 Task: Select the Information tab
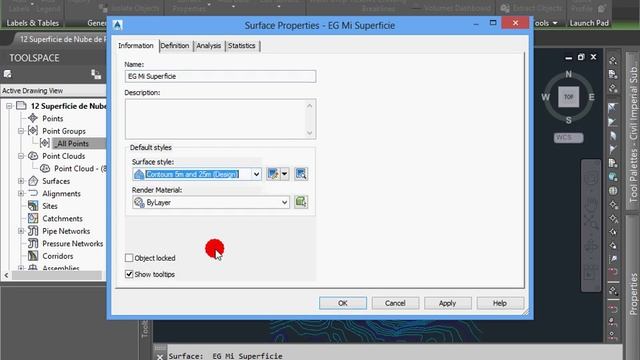pos(136,46)
